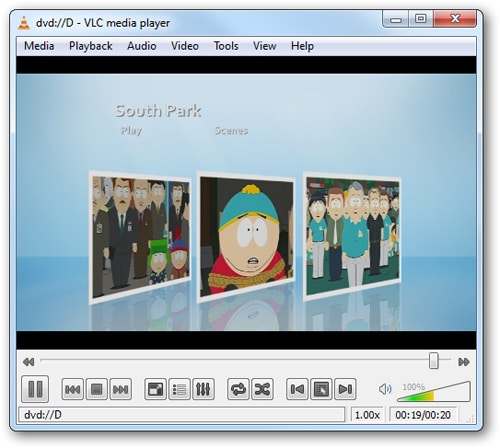This screenshot has height=448, width=500.
Task: Show the playlist icon
Action: [179, 389]
